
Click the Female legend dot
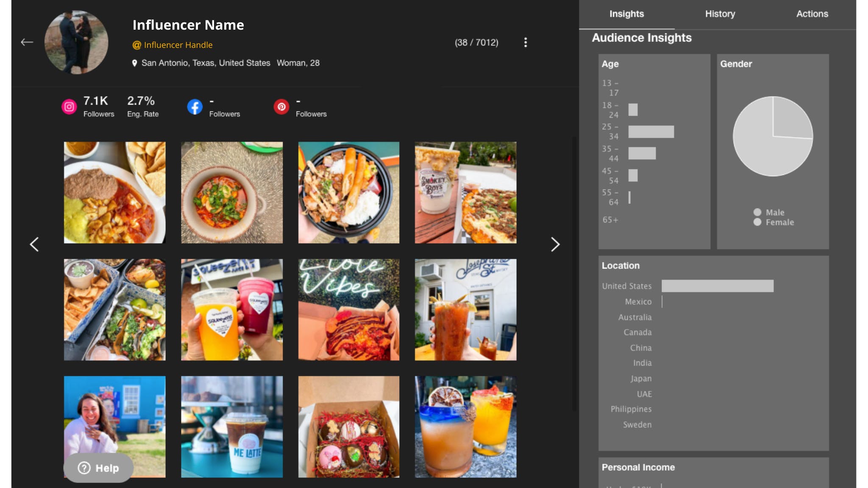[x=757, y=222]
